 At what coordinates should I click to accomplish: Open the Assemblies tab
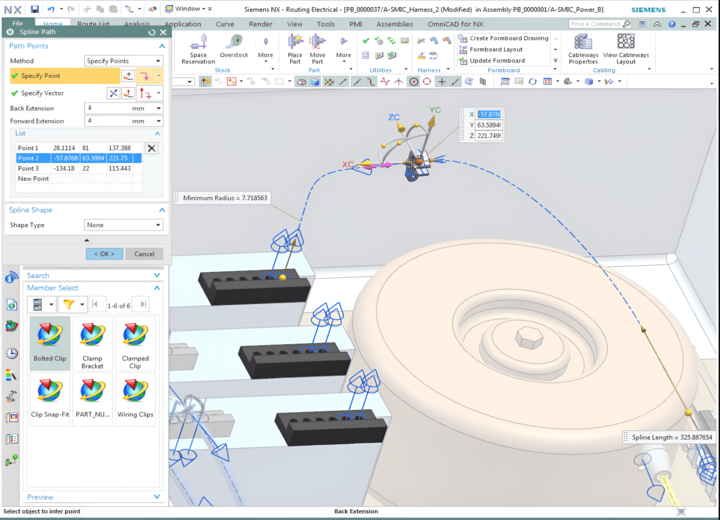pyautogui.click(x=394, y=24)
